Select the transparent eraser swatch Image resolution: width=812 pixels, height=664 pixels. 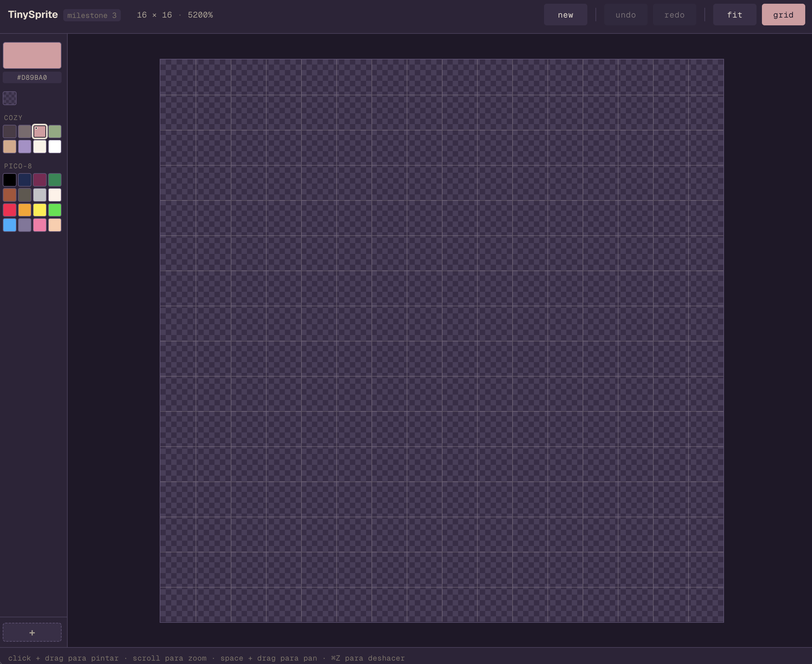pyautogui.click(x=9, y=98)
